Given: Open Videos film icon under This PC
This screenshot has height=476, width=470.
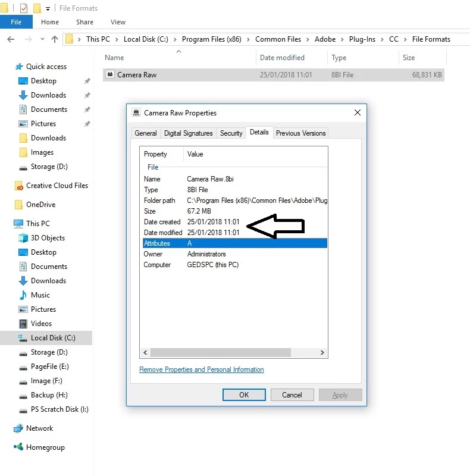Looking at the screenshot, I should [23, 324].
